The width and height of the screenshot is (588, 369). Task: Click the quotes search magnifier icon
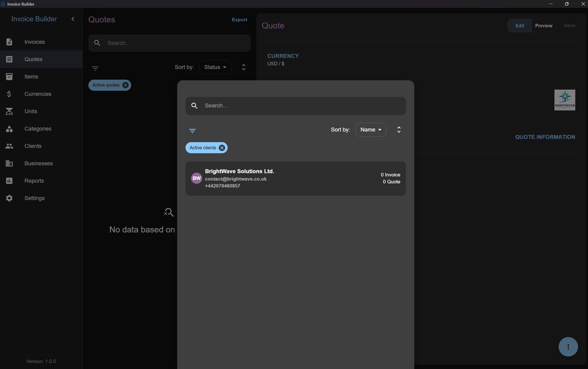point(97,43)
